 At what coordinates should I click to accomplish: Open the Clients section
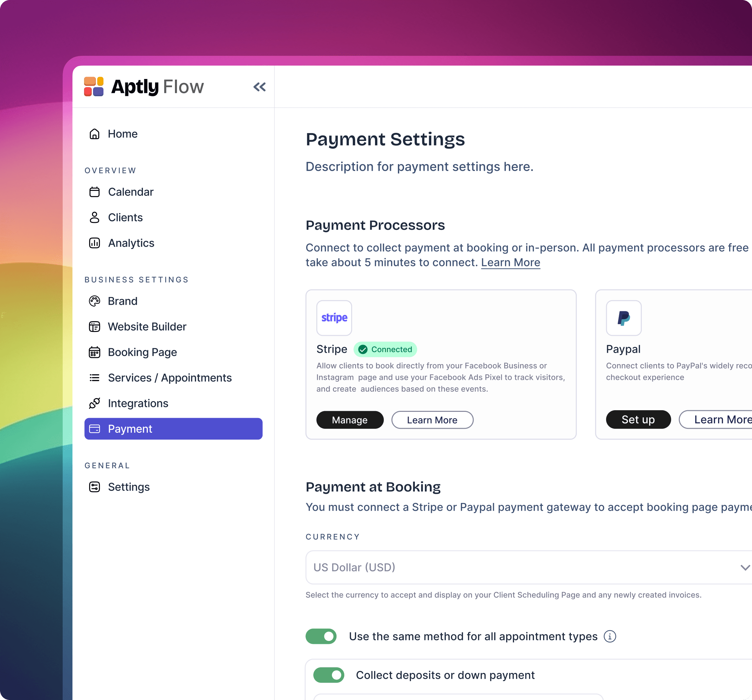tap(173, 217)
